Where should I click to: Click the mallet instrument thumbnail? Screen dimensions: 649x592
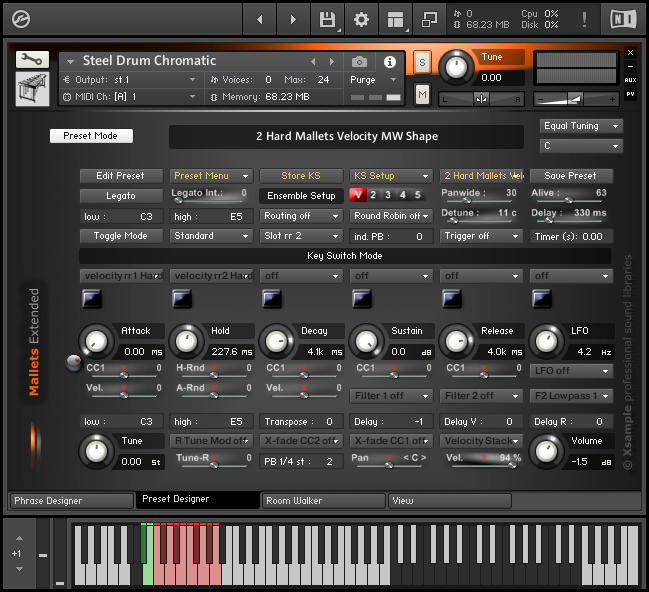[32, 89]
